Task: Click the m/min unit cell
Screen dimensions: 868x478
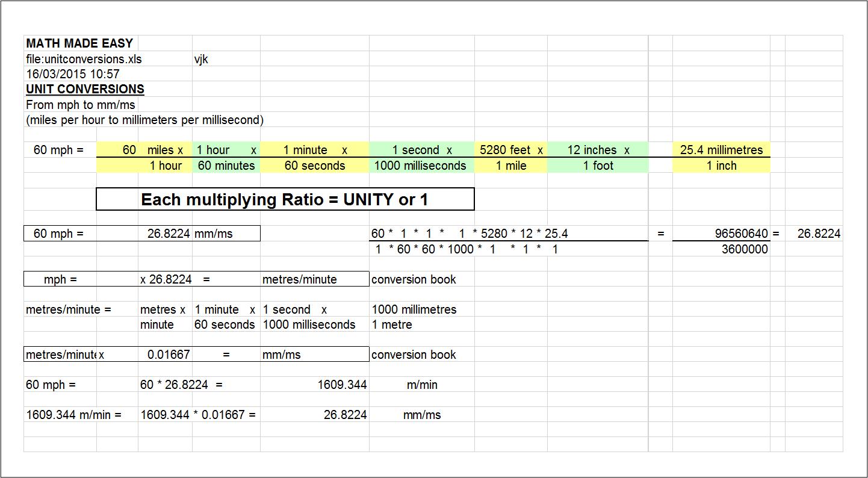Action: (x=421, y=385)
